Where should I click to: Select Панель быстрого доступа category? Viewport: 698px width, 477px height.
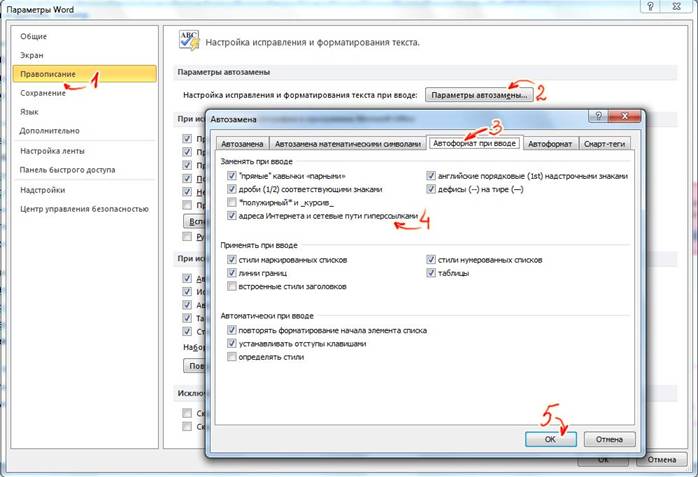coord(67,170)
